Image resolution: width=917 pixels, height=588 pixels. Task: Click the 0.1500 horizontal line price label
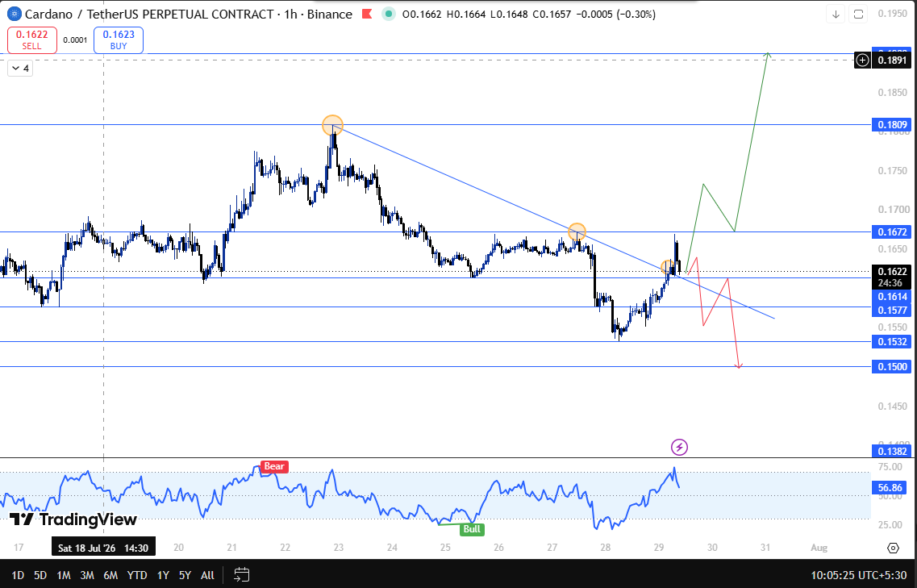tap(892, 367)
